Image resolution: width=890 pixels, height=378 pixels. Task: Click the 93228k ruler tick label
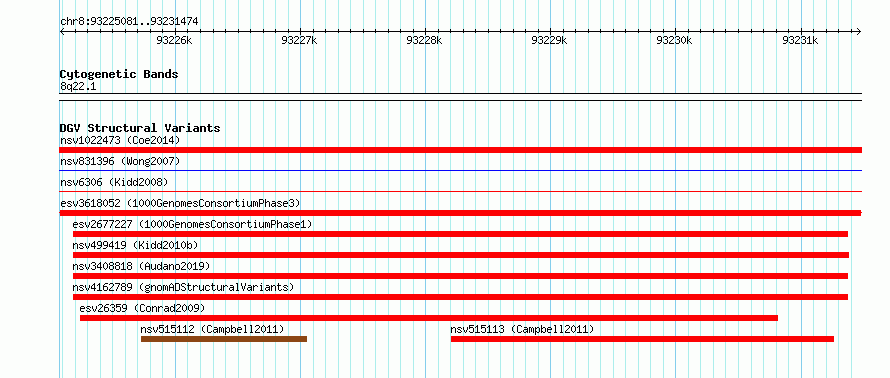click(x=425, y=41)
